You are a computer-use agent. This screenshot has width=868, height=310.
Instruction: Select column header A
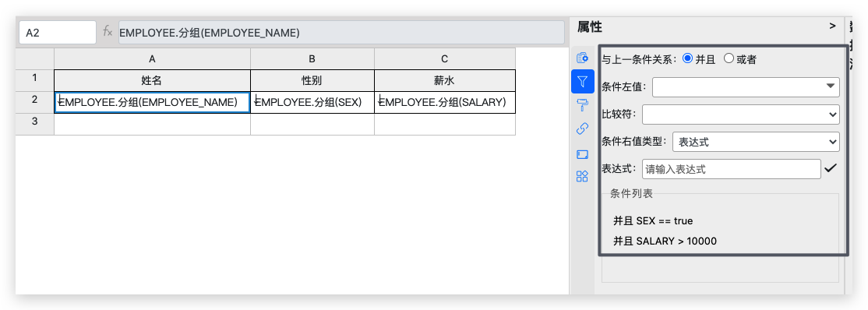152,58
